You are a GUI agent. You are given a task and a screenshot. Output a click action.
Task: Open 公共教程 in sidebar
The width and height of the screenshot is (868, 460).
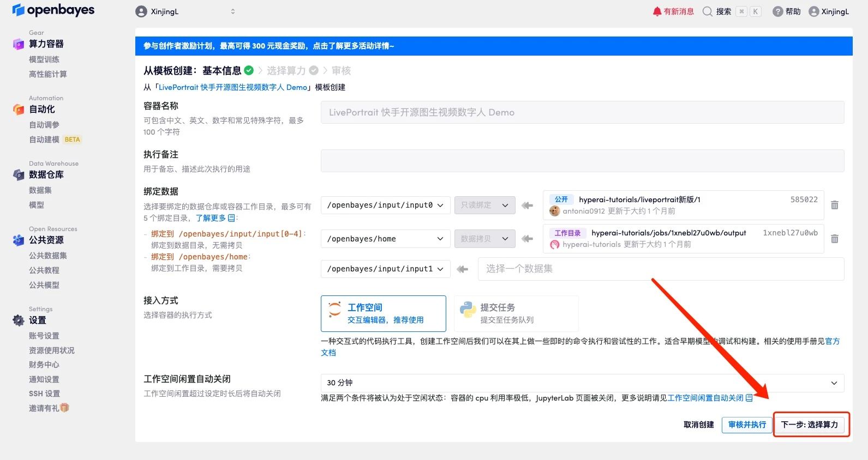(44, 270)
